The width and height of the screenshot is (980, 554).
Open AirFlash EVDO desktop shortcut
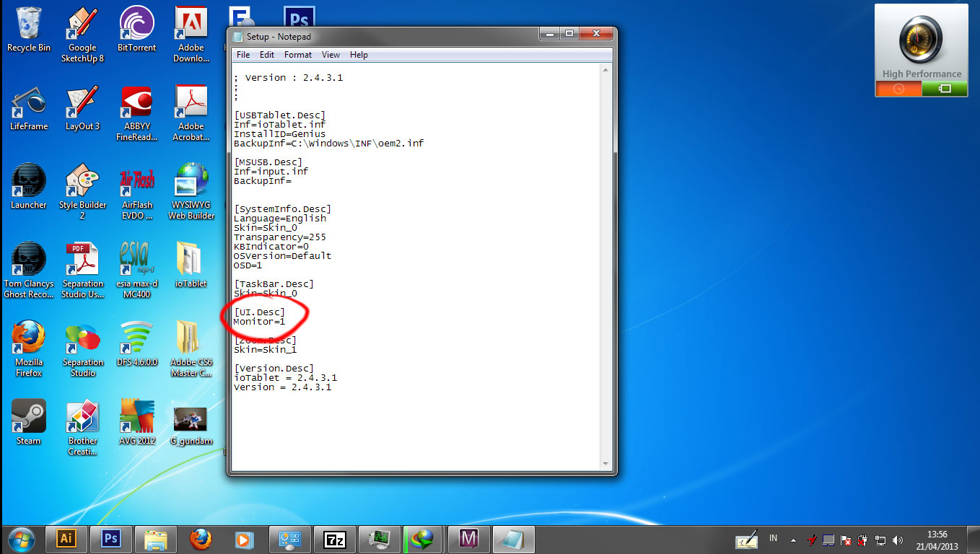136,192
